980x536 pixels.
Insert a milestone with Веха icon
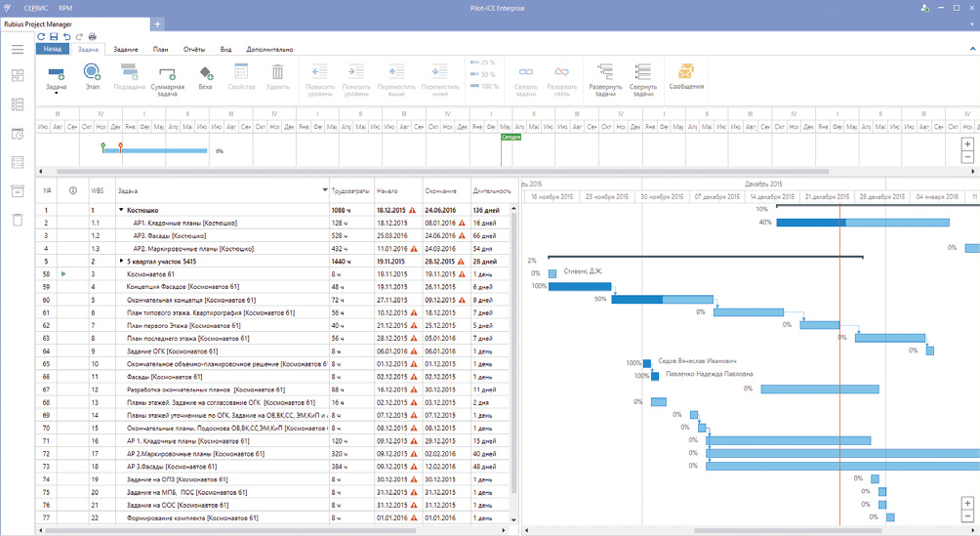[206, 72]
